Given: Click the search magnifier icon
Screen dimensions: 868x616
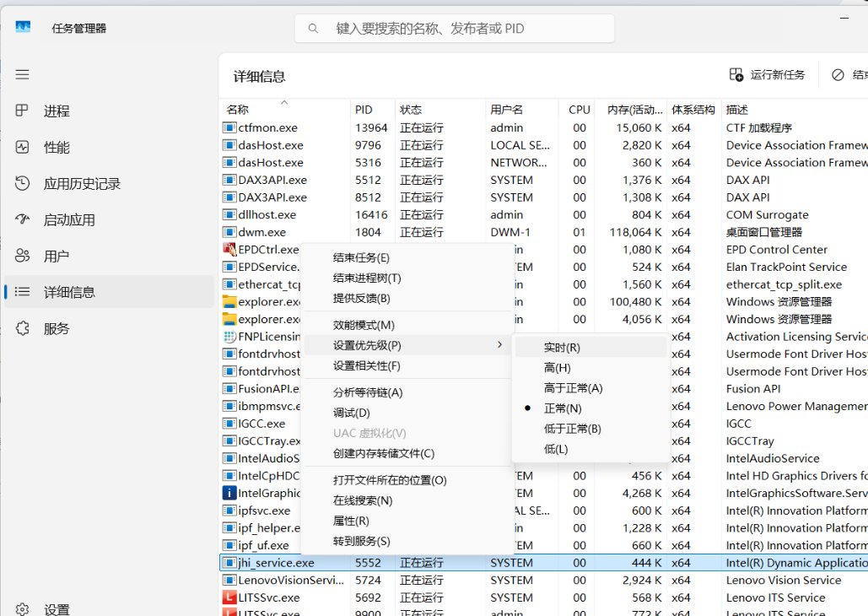Looking at the screenshot, I should pos(313,28).
